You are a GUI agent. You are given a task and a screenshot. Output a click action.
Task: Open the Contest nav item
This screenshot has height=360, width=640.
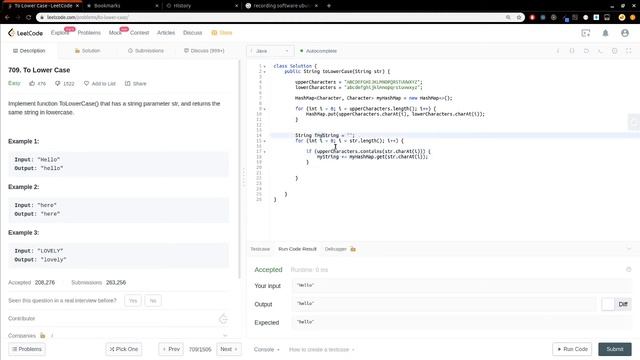[139, 33]
